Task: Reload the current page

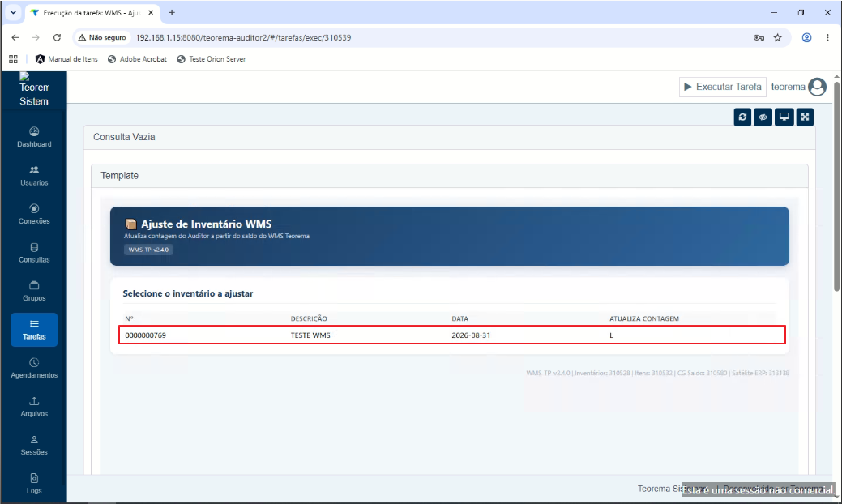Action: [x=57, y=37]
